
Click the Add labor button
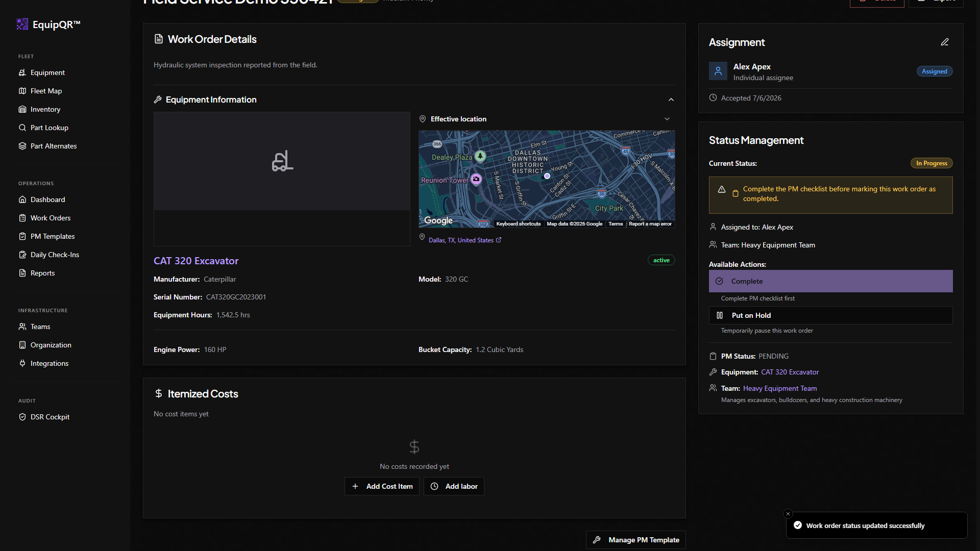tap(454, 486)
